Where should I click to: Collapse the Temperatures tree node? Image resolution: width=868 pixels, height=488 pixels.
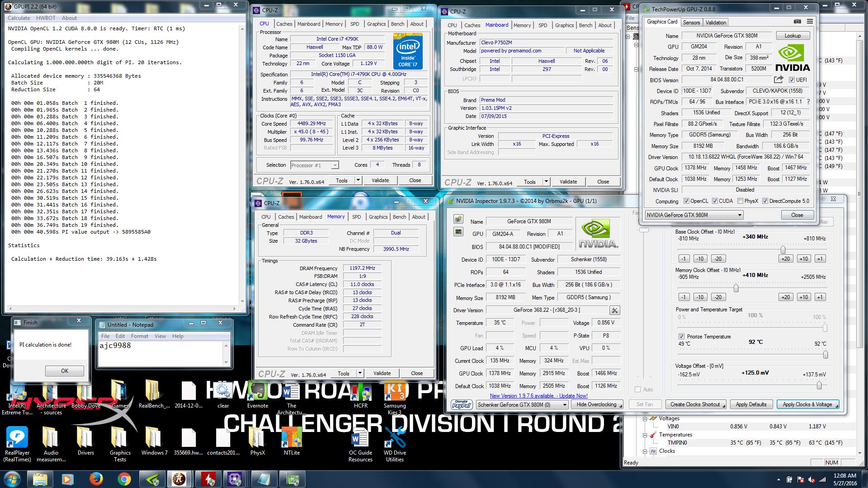coord(645,435)
